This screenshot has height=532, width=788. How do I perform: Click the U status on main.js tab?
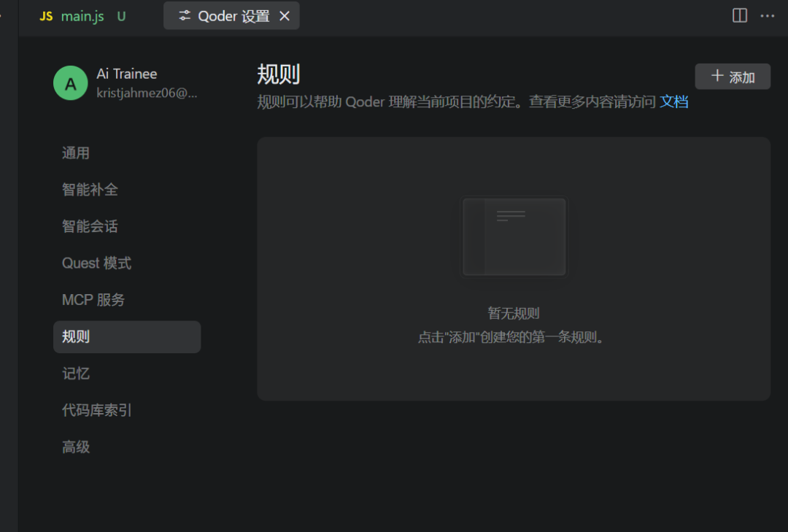pyautogui.click(x=121, y=16)
